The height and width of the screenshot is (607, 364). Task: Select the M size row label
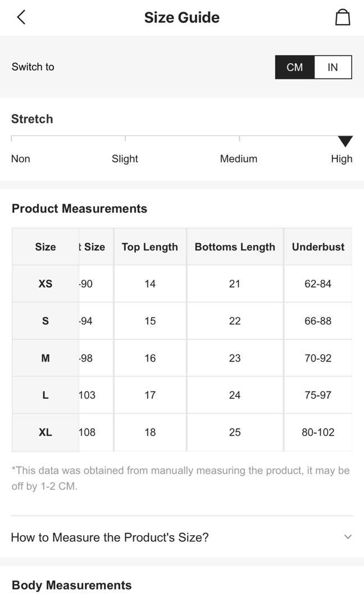coord(46,358)
